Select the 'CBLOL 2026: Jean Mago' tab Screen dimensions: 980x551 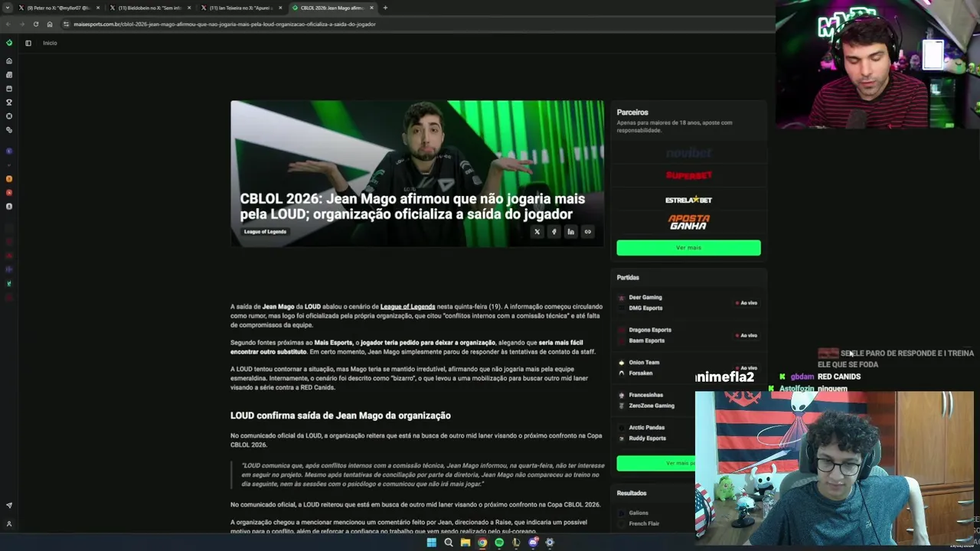[332, 8]
